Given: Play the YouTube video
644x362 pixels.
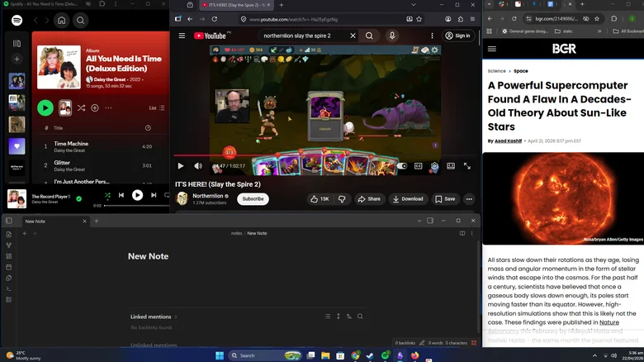Looking at the screenshot, I should click(x=180, y=166).
